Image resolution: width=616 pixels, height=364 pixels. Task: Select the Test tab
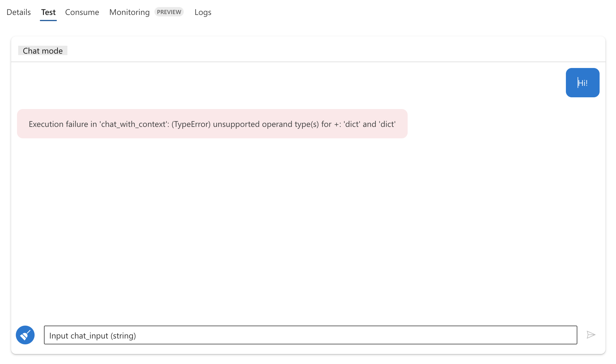48,12
